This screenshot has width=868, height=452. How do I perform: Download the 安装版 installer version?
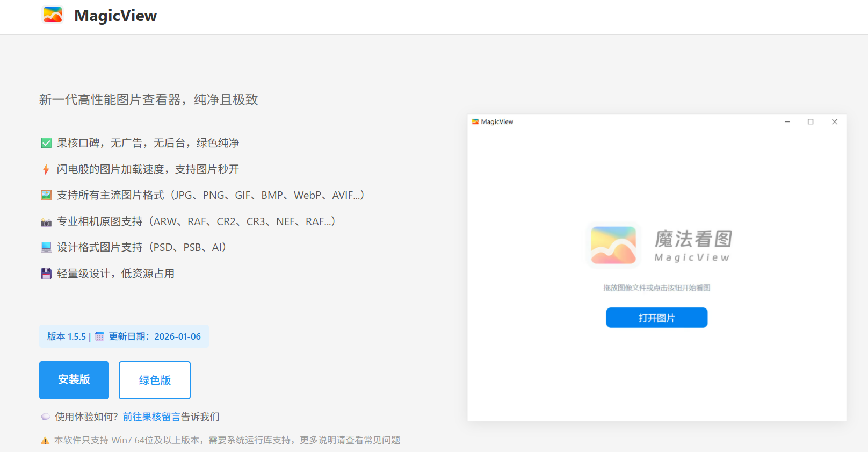74,380
